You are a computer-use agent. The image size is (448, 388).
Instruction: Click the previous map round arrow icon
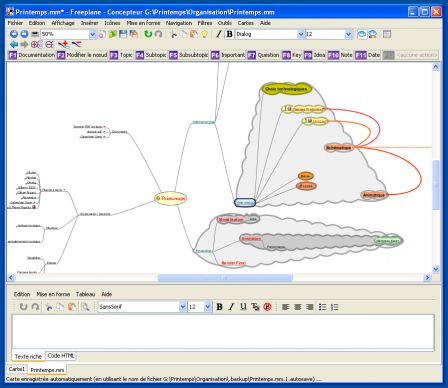(x=14, y=34)
